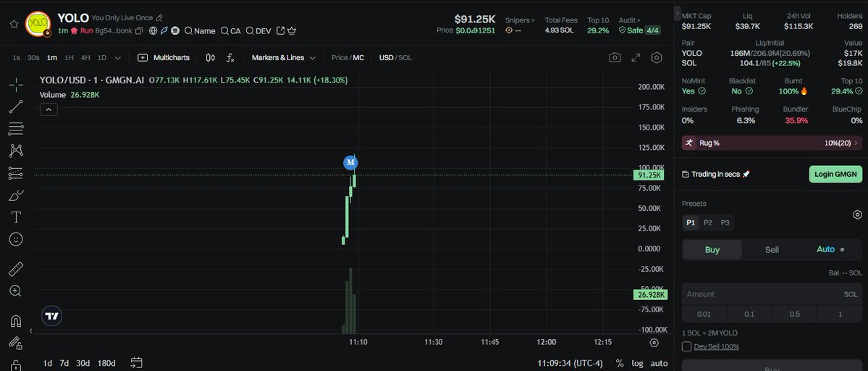Search the token by CA

click(231, 31)
